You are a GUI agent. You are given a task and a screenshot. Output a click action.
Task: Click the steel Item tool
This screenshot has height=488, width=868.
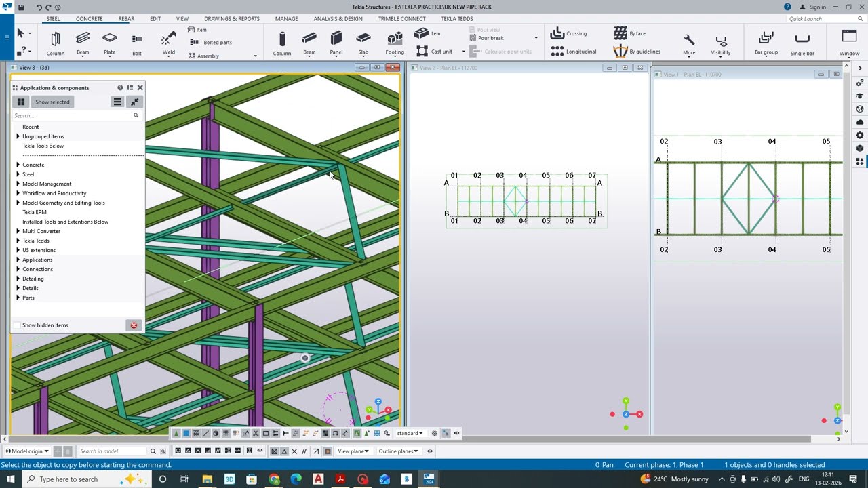tap(197, 30)
